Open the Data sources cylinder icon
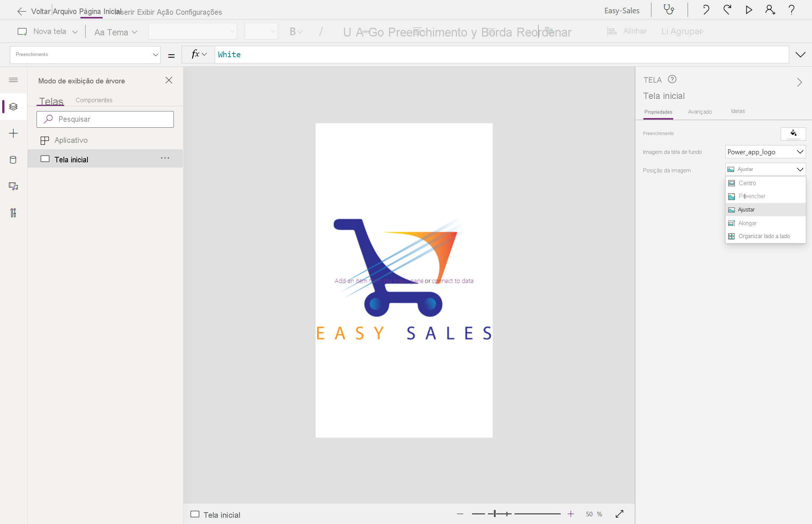The width and height of the screenshot is (812, 524). pyautogui.click(x=13, y=160)
